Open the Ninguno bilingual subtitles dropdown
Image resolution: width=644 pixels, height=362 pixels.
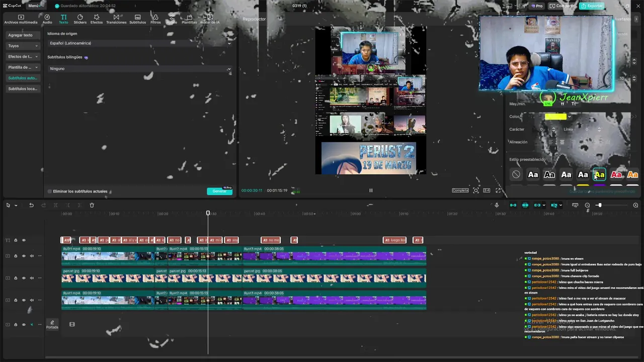[139, 68]
